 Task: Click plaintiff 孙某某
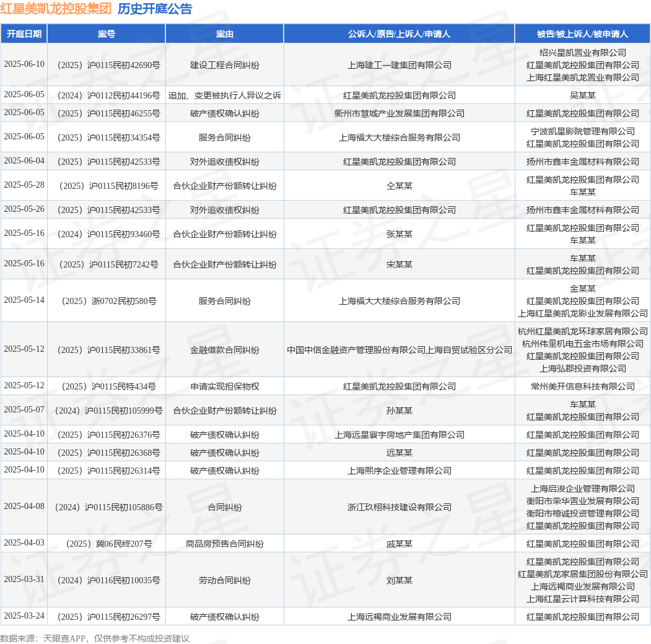[x=400, y=411]
